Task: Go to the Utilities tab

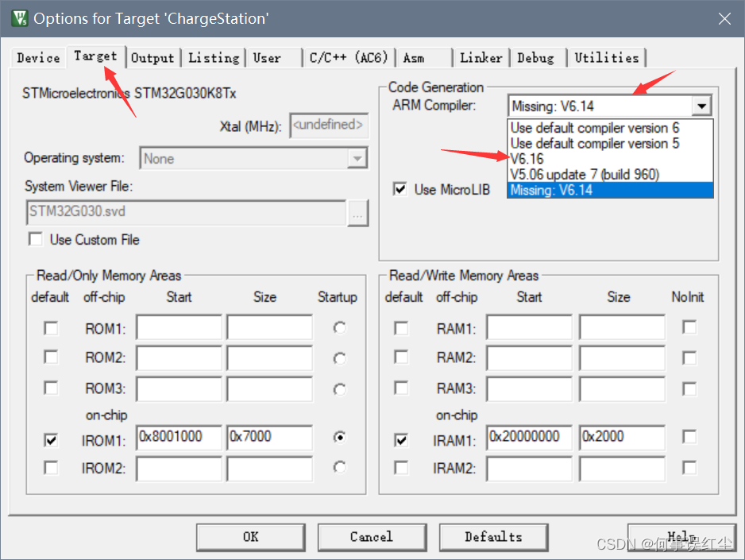Action: pos(607,58)
